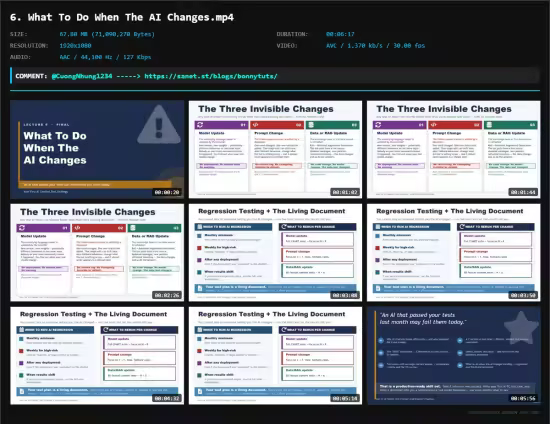Open the thumbnail timestamped 00:03:08
The width and height of the screenshot is (550, 424).
click(275, 253)
